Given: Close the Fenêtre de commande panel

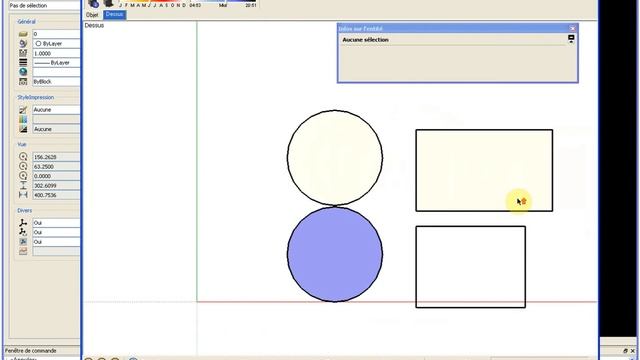Looking at the screenshot, I should pyautogui.click(x=633, y=351).
